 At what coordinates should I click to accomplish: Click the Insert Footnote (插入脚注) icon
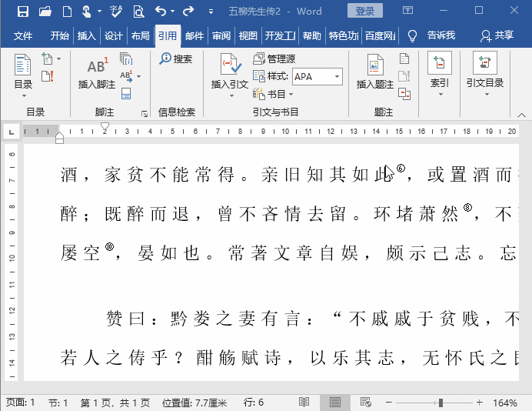coord(96,68)
